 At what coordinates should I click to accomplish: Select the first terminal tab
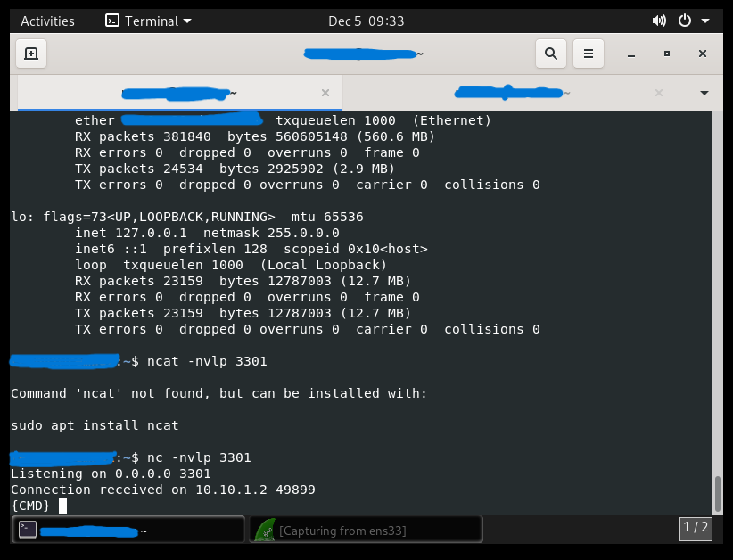tap(178, 93)
